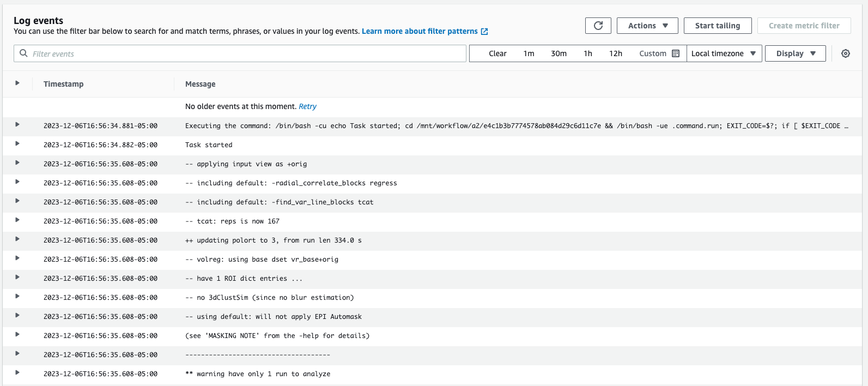Open the settings gear icon

point(845,53)
